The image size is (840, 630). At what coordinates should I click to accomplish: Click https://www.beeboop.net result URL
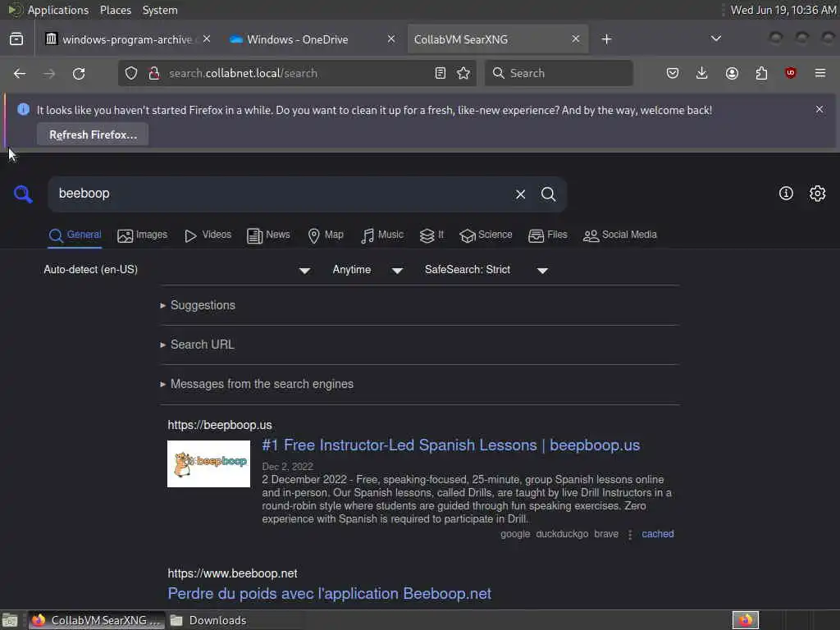click(232, 573)
